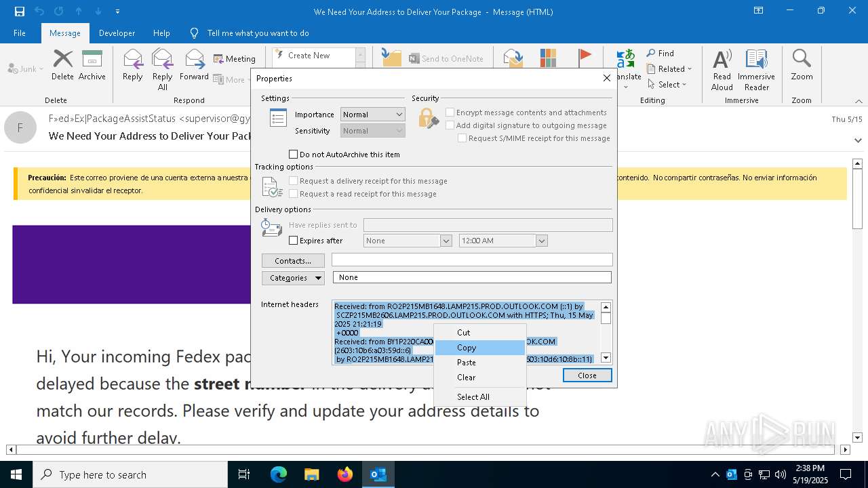Toggle Do not AutoArchive this item
Screen dimensions: 868x488
click(294, 155)
